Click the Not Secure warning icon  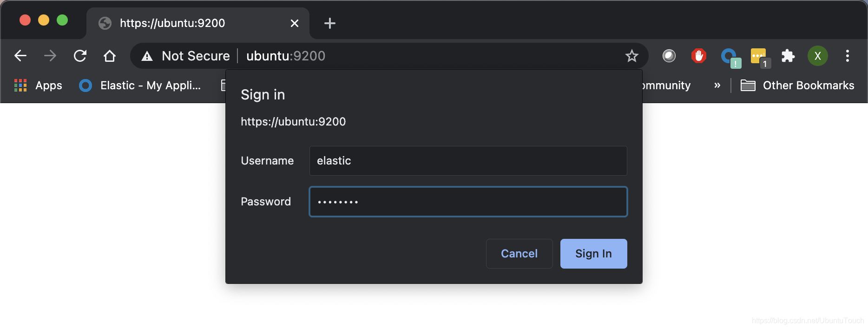coord(147,56)
